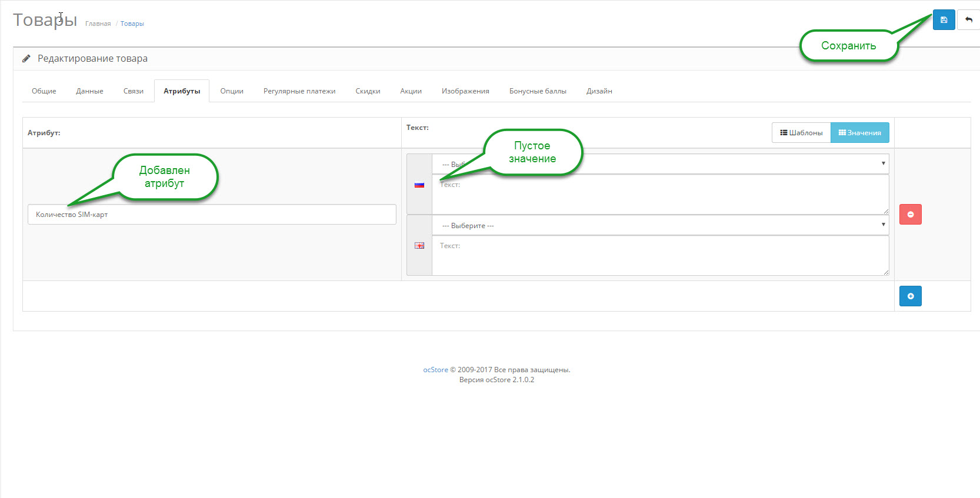This screenshot has height=498, width=980.
Task: Add a new attribute with the blue plus button
Action: coord(910,296)
